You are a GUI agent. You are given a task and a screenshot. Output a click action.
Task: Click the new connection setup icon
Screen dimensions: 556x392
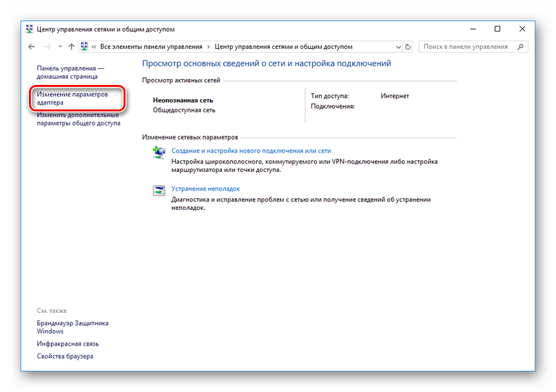point(158,153)
